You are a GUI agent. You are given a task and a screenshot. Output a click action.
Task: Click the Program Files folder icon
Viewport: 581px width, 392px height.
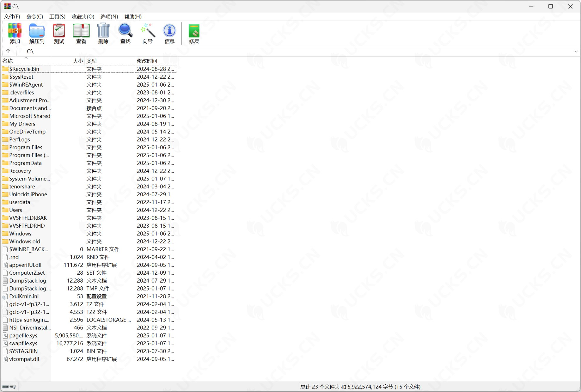[5, 147]
